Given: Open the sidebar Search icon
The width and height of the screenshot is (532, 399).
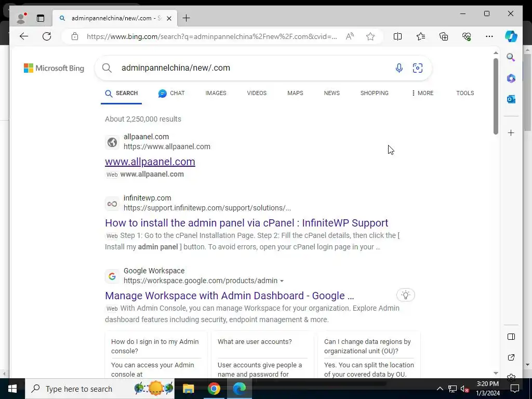Looking at the screenshot, I should coord(511,57).
